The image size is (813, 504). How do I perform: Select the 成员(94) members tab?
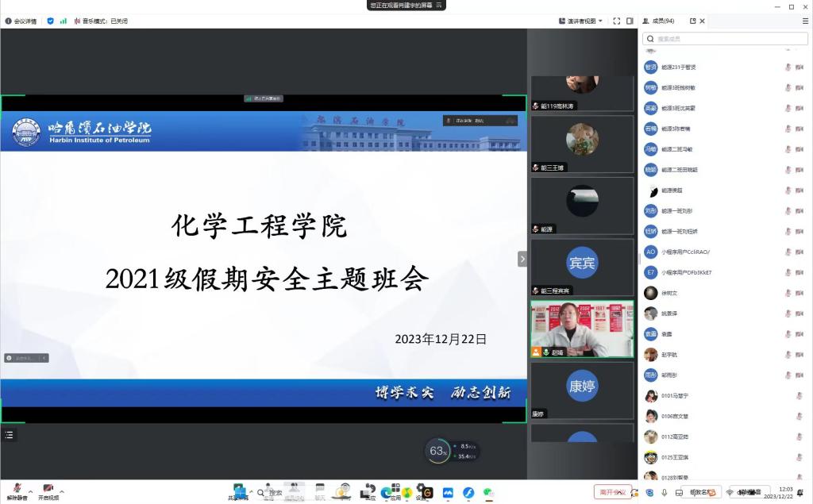pos(659,21)
